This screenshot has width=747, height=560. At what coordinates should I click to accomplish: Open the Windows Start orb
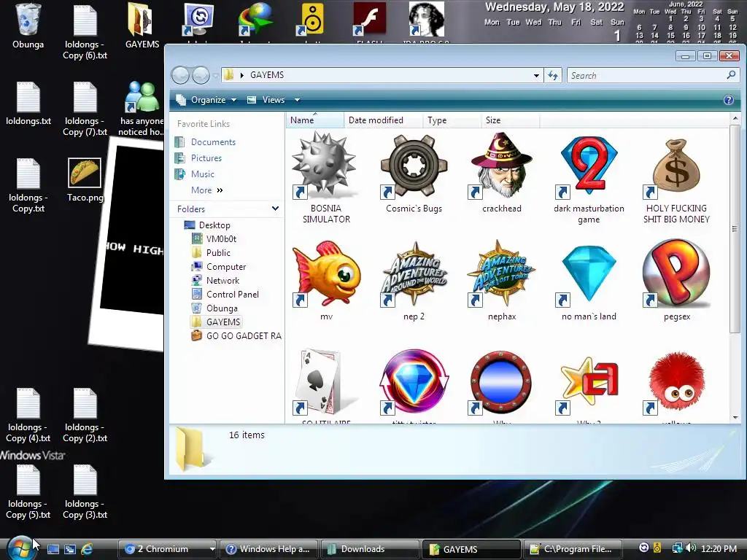click(x=20, y=548)
